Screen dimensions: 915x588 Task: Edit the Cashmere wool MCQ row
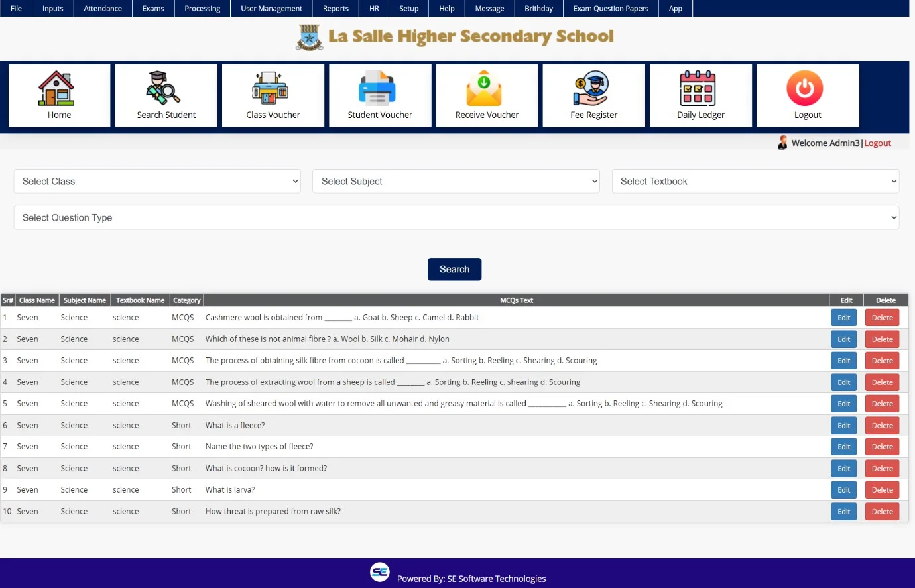click(843, 318)
